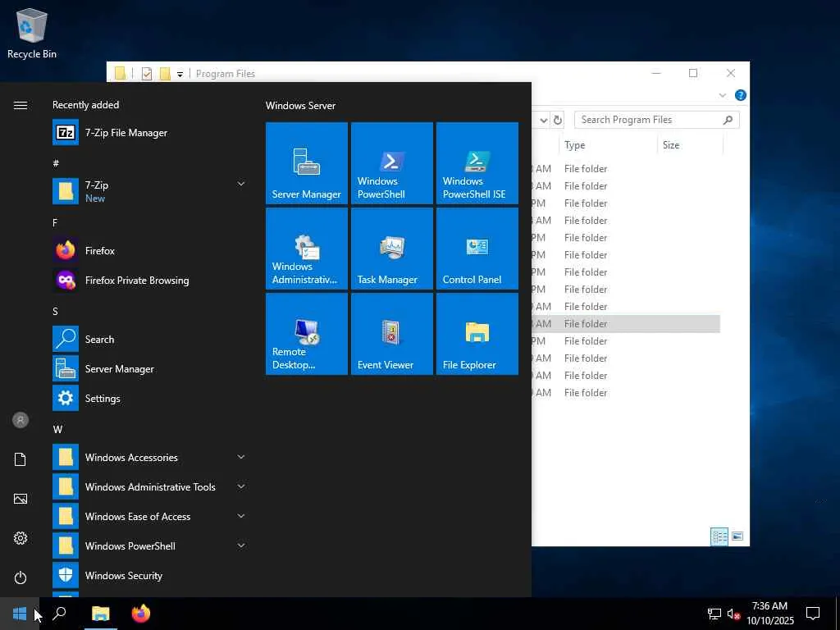Viewport: 840px width, 630px height.
Task: Select the highlighted File folder row
Action: point(626,323)
